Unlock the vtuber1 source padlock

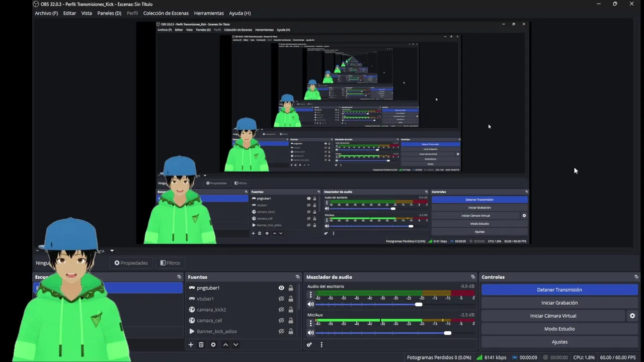(291, 299)
